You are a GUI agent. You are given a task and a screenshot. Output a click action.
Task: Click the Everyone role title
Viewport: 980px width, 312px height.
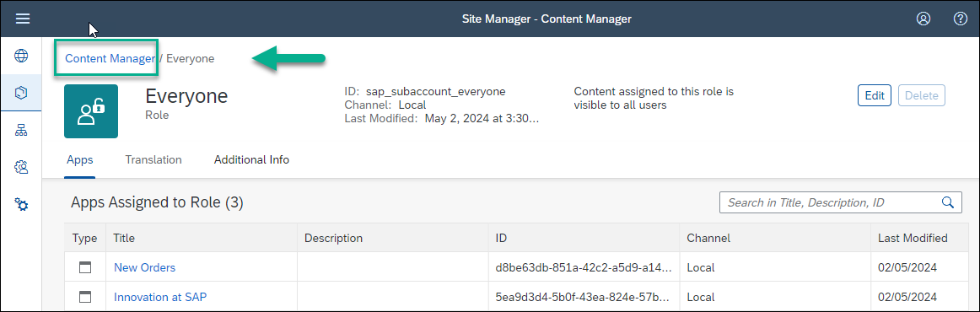186,96
